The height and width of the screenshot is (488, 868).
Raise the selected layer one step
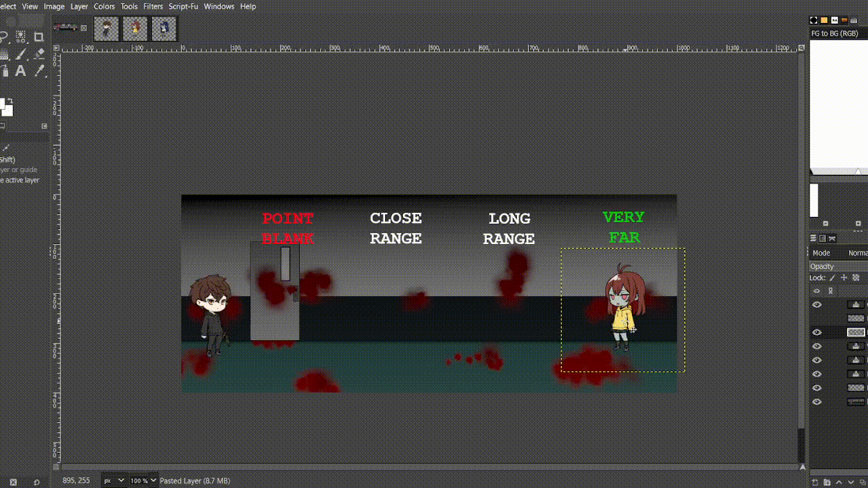tap(840, 482)
